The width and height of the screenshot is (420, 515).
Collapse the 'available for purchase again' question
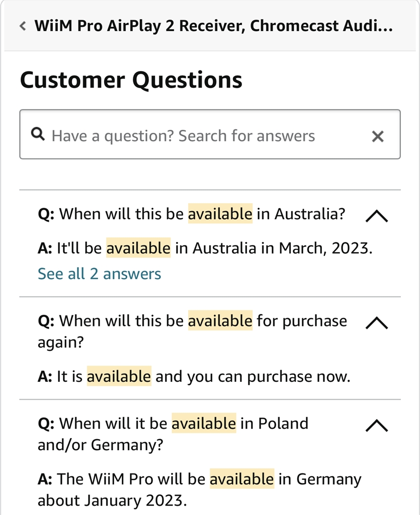377,323
